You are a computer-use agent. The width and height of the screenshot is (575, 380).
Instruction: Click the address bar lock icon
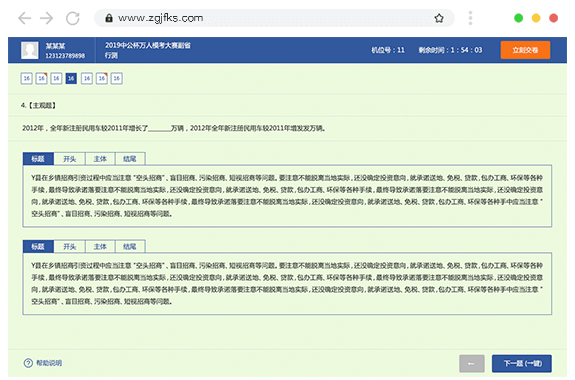(109, 18)
